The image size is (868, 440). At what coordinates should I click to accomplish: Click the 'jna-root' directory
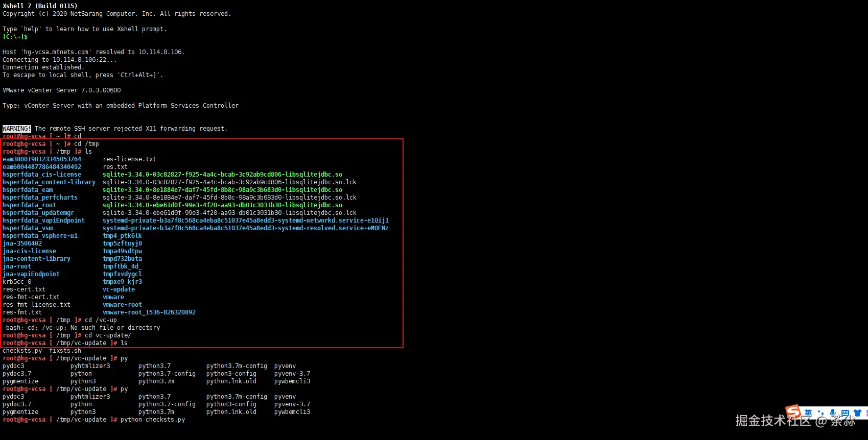tap(17, 266)
